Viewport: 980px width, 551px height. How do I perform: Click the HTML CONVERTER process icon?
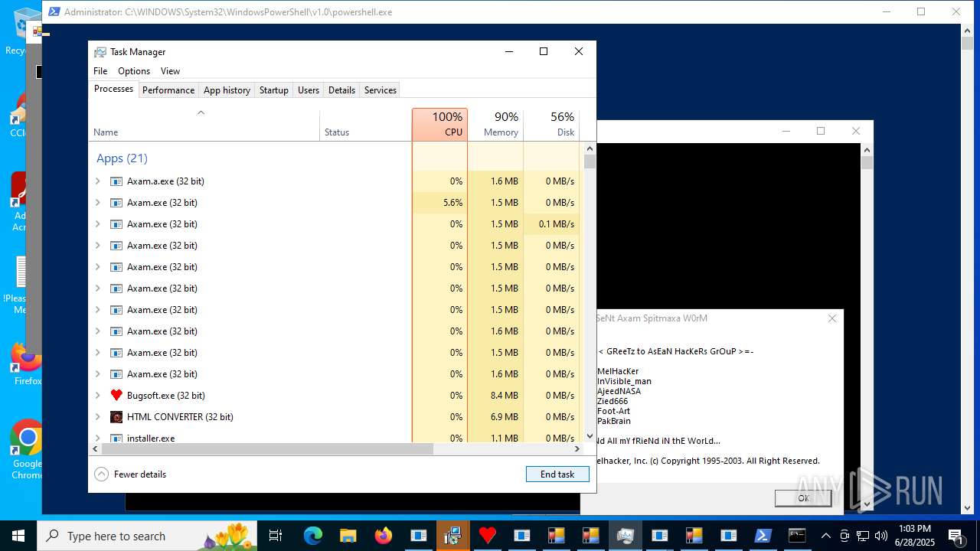click(x=116, y=417)
